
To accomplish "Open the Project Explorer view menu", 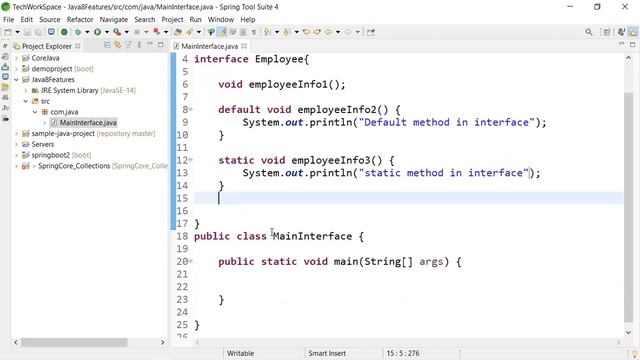I will tap(139, 45).
